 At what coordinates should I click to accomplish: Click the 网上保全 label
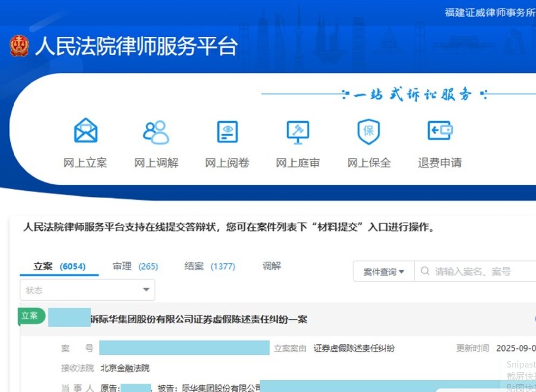(x=369, y=163)
